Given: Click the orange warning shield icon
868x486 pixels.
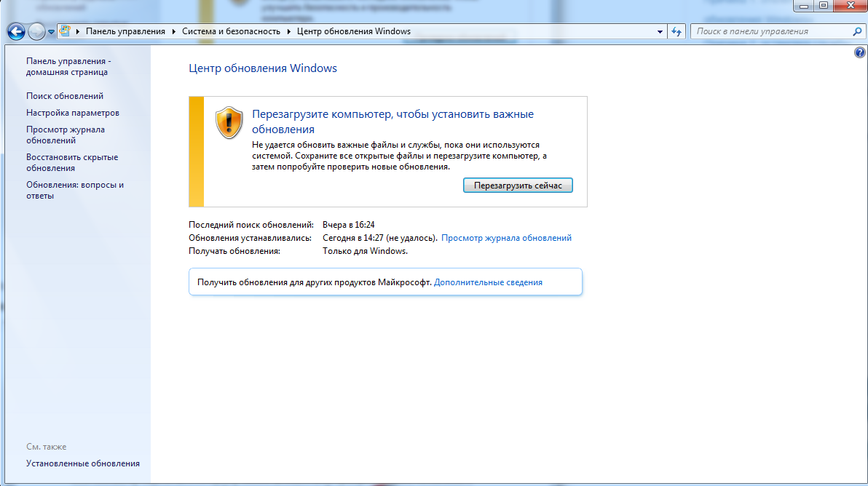Looking at the screenshot, I should (x=229, y=123).
